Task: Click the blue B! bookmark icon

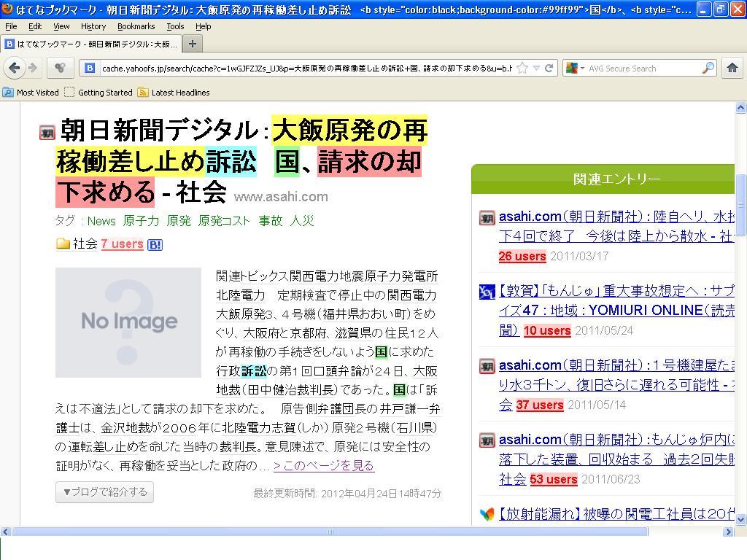Action: coord(155,245)
